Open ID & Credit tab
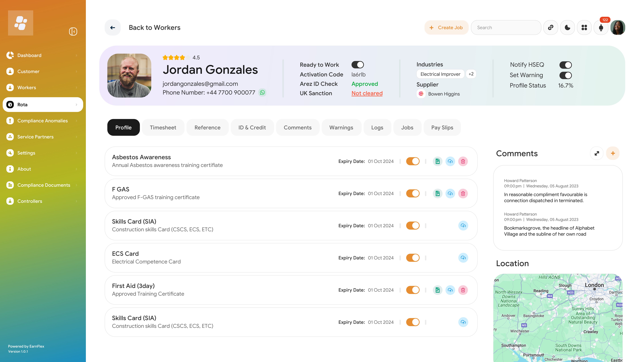 [x=252, y=127]
